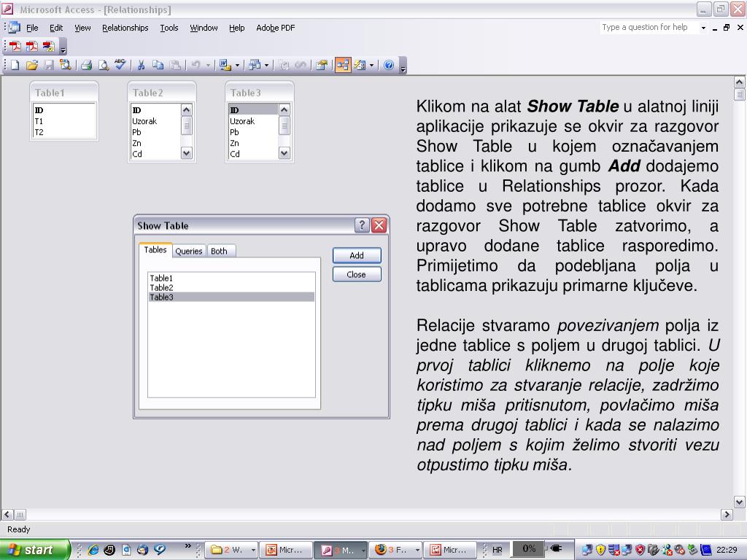Screen dimensions: 747x560
Task: Select the T1 field in Table1
Action: coord(64,122)
